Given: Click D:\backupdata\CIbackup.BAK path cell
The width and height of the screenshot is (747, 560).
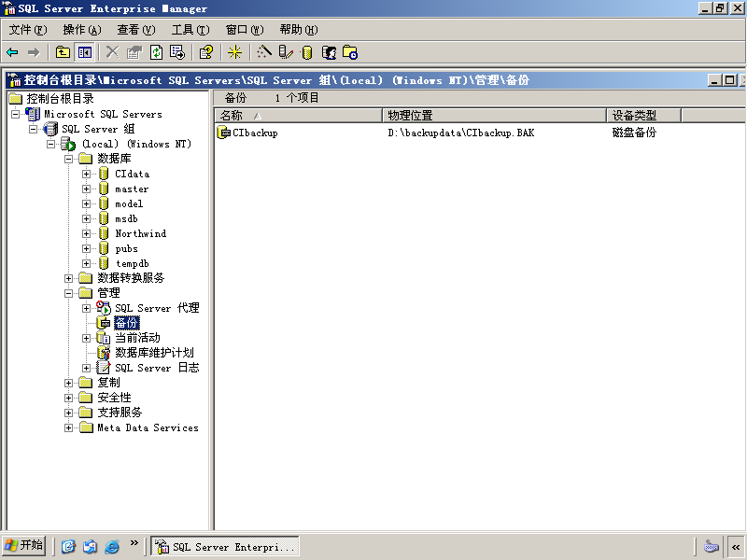Looking at the screenshot, I should coord(460,133).
